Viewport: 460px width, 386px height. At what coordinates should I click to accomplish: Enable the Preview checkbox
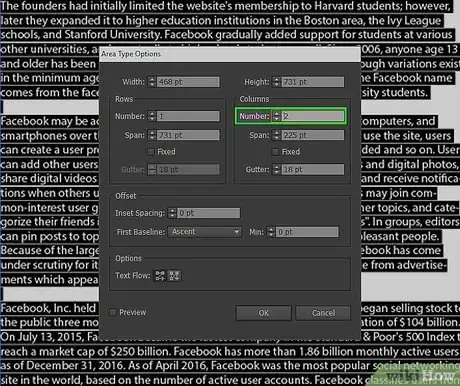click(x=113, y=312)
